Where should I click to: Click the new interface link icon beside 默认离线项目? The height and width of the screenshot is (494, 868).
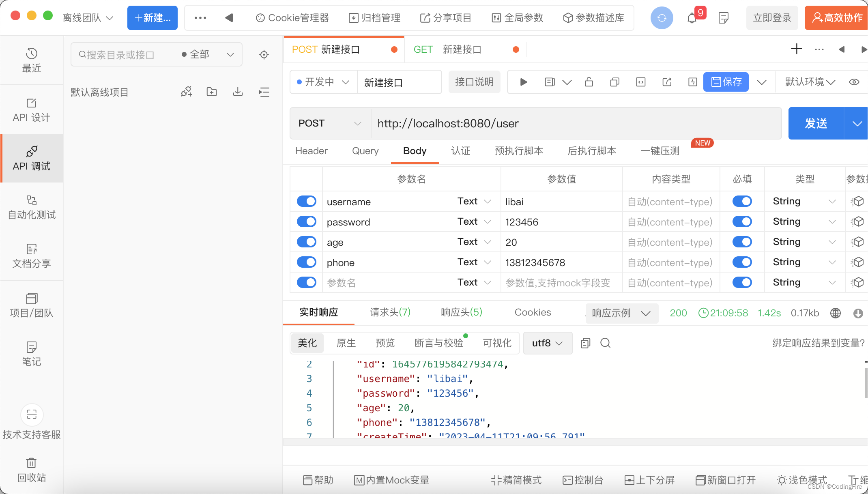click(187, 92)
